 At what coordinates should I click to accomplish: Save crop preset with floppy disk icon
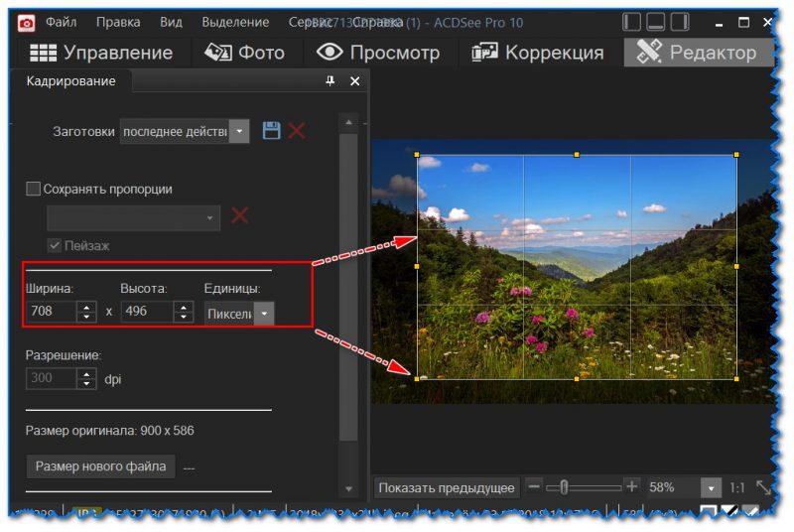(x=271, y=131)
